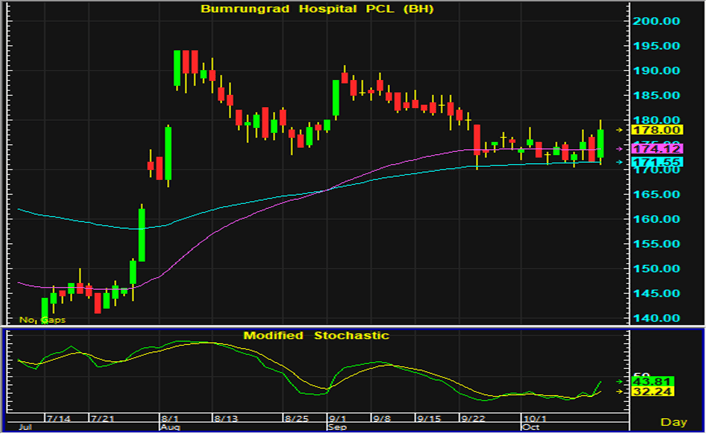Click the Oct month label on the time axis

point(529,426)
